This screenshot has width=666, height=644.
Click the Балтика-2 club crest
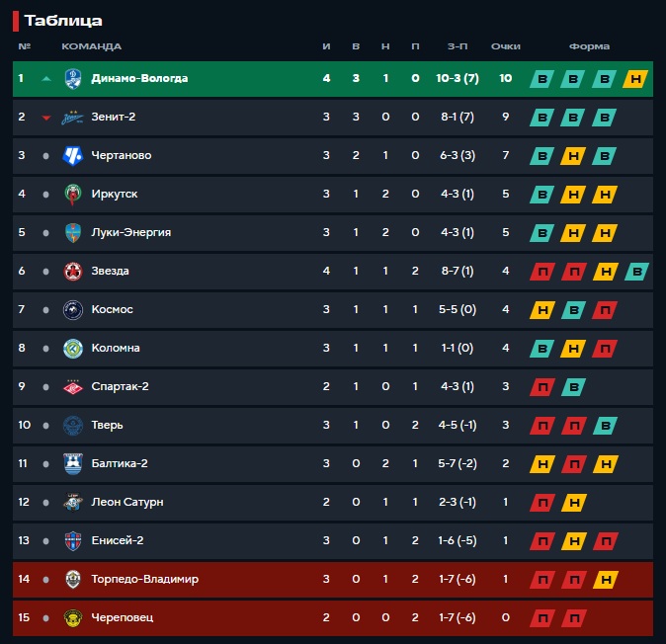[73, 463]
